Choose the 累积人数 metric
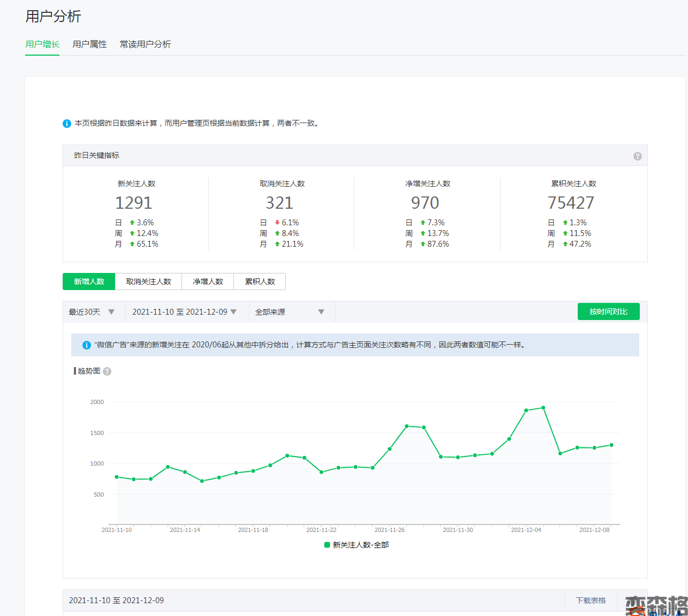Viewport: 688px width, 616px height. coord(260,282)
